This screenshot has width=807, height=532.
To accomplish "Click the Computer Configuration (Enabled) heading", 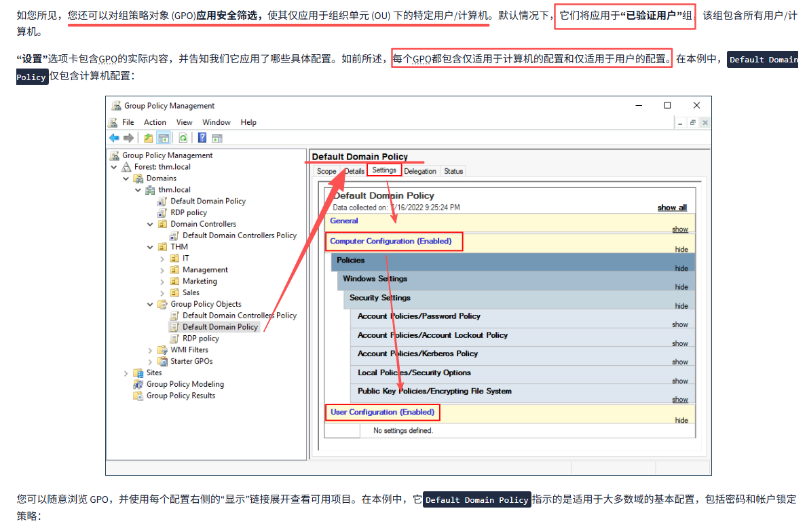I will coord(391,242).
